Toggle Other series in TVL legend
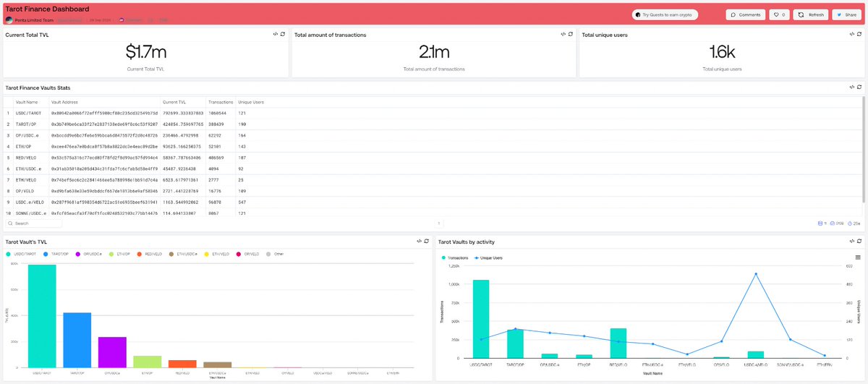This screenshot has width=868, height=384. 275,254
